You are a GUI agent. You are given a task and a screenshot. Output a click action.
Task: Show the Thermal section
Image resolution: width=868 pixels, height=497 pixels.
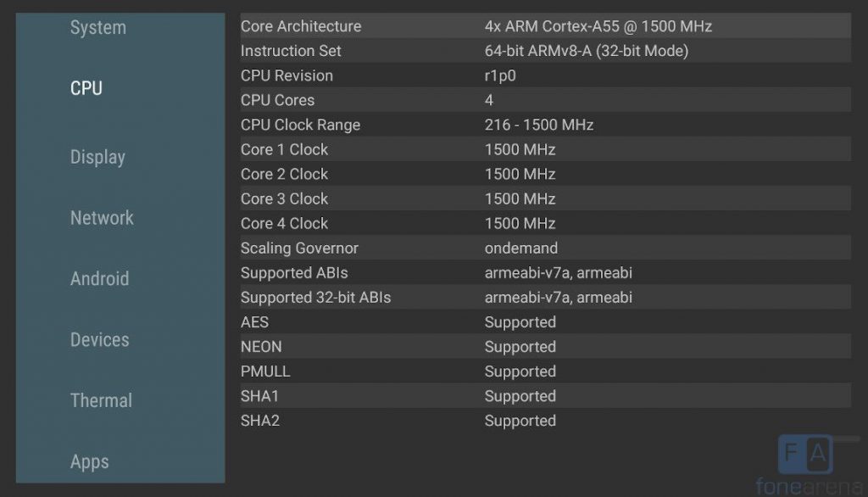[x=102, y=400]
